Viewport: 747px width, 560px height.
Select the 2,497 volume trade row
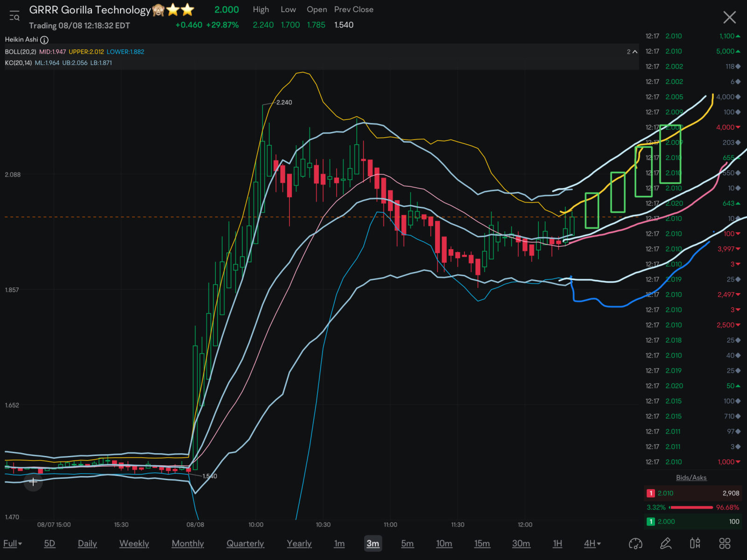coord(693,294)
